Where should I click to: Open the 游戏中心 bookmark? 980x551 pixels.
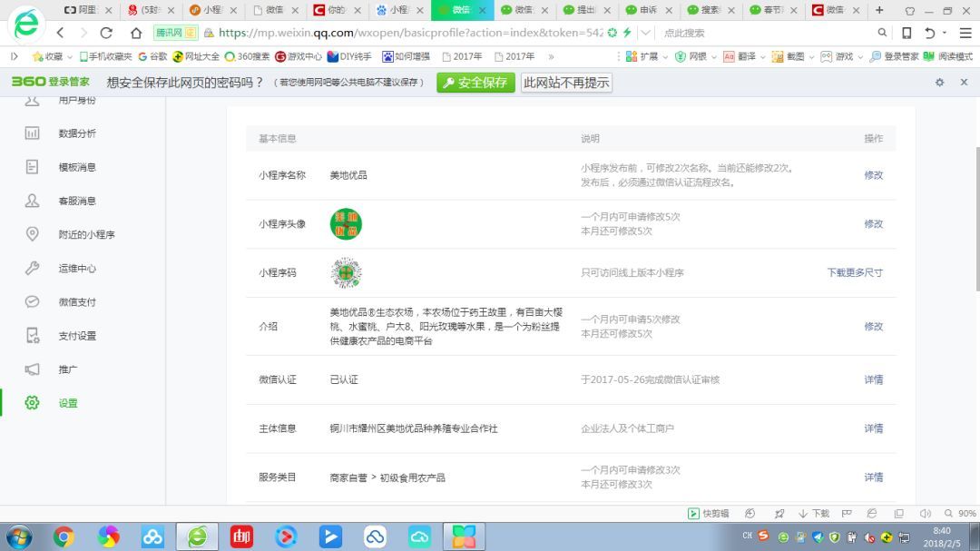click(x=299, y=56)
